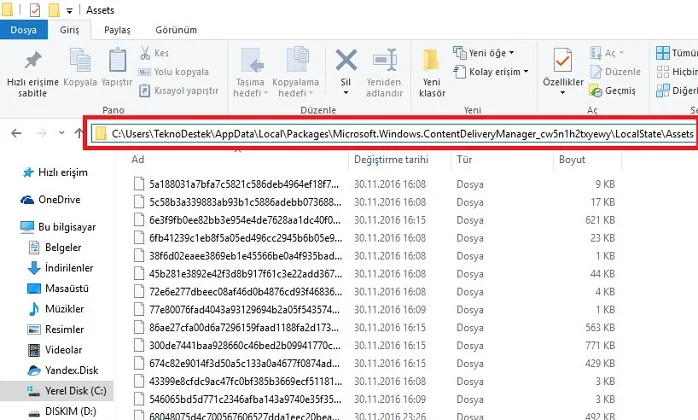Expand the Sil dropdown arrow
Image resolution: width=698 pixels, height=420 pixels.
(x=346, y=93)
